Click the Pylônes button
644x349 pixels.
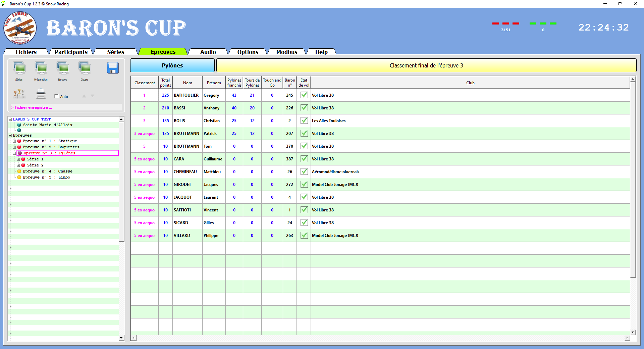point(172,65)
